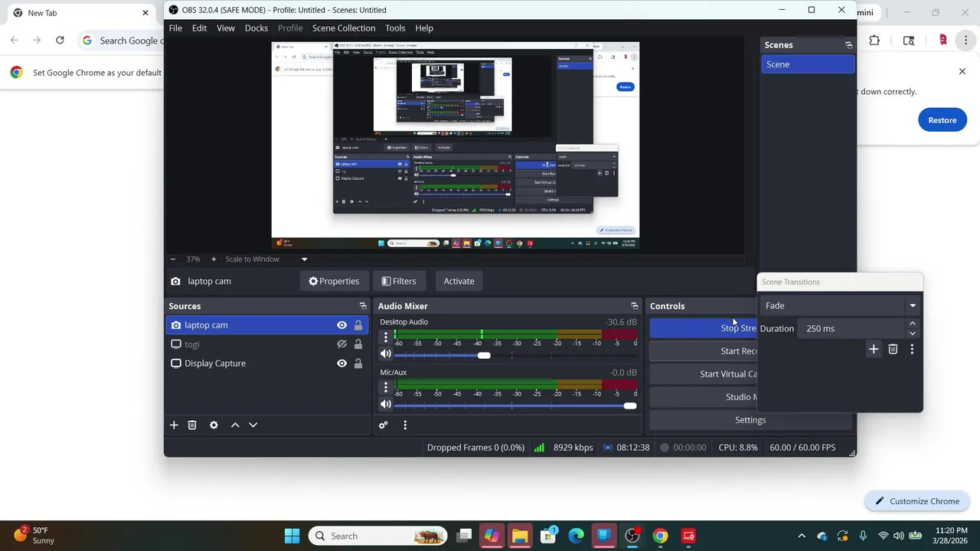The height and width of the screenshot is (551, 980).
Task: Show hidden system tray icons chevron
Action: [x=802, y=536]
